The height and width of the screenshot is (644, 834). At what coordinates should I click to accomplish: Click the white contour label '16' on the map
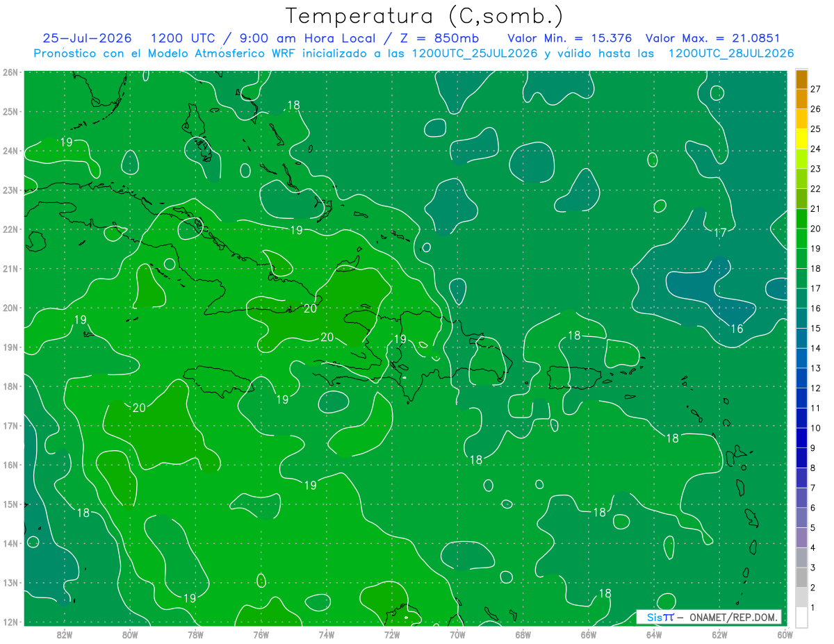(737, 329)
